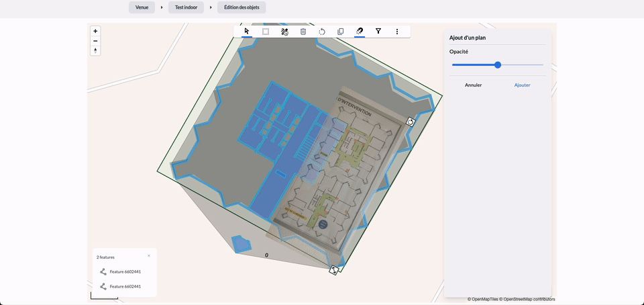
Task: Click the rotate tool icon
Action: click(x=322, y=32)
